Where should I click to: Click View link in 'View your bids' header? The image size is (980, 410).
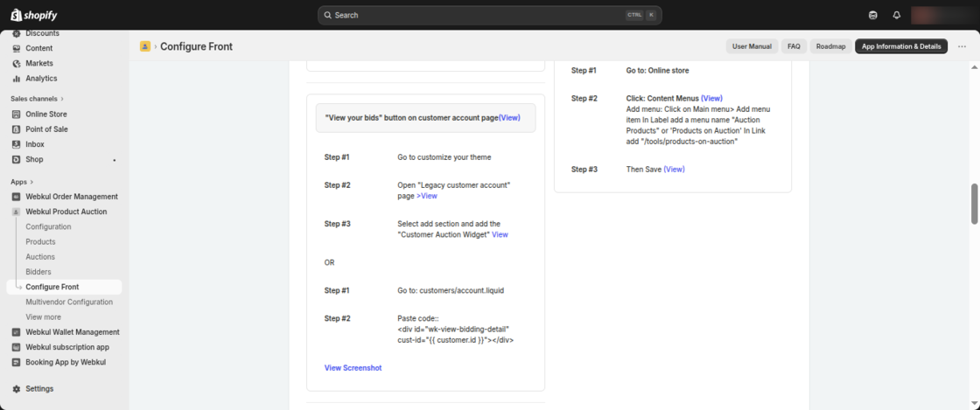coord(509,117)
